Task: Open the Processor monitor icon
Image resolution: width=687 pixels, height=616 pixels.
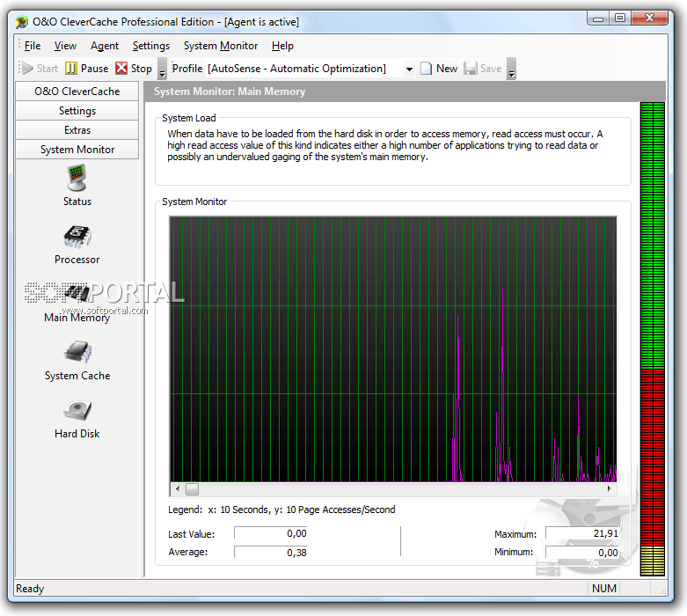Action: (x=77, y=245)
